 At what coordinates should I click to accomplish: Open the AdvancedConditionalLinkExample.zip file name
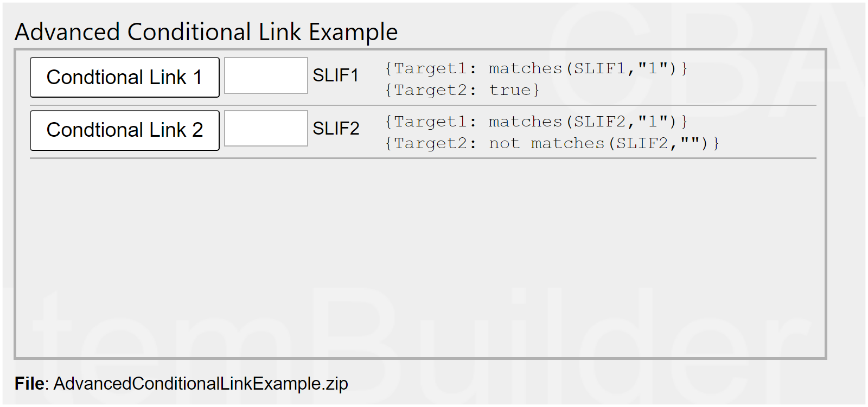(201, 384)
